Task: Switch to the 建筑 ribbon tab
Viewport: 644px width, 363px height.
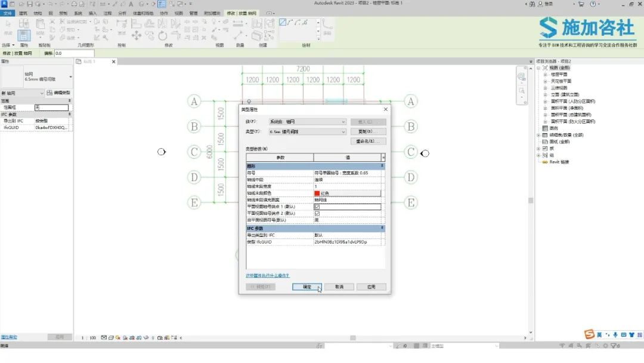Action: [23, 13]
